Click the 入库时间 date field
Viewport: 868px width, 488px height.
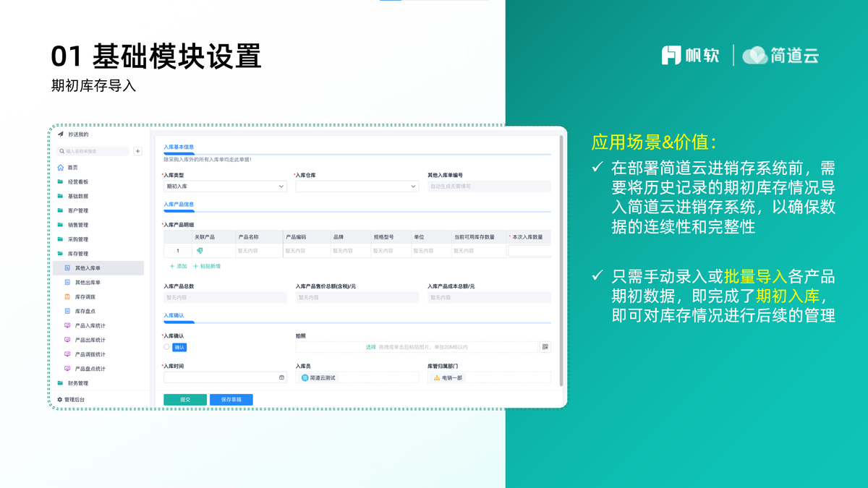[x=225, y=377]
